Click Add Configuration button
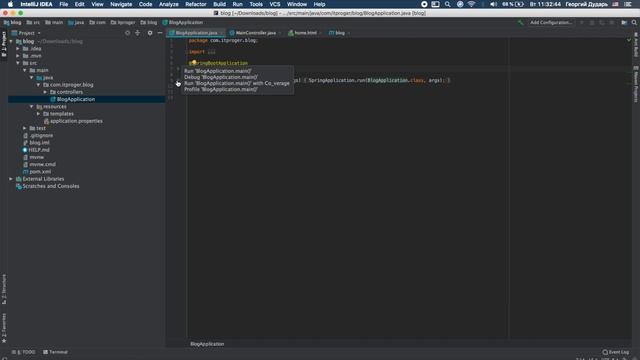Screen dimensions: 640x360 [551, 22]
